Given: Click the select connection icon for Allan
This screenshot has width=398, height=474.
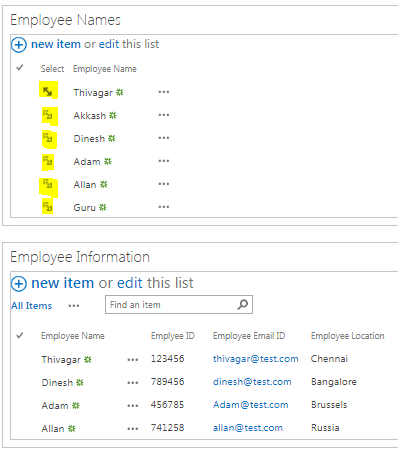Looking at the screenshot, I should coord(48,184).
